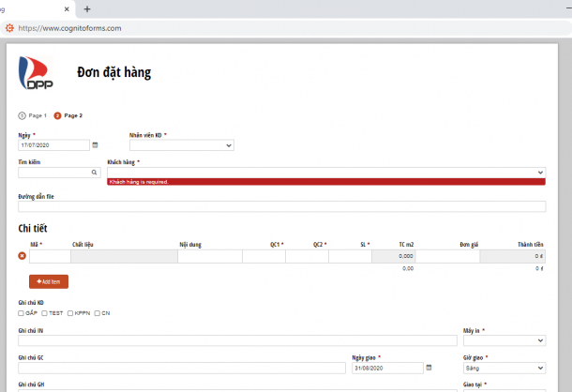The height and width of the screenshot is (392, 572).
Task: Go to Page 1 of the form
Action: tap(33, 115)
